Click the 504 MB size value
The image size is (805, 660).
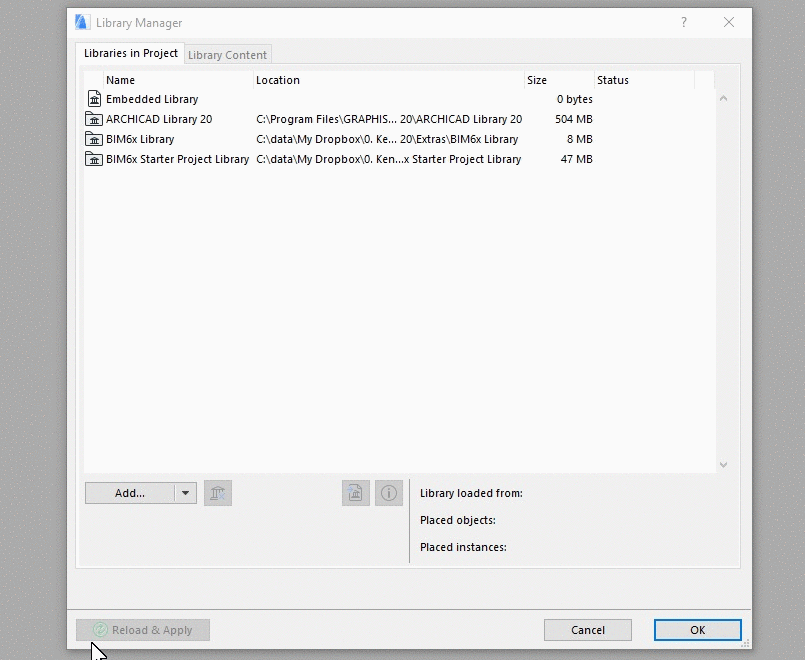(x=573, y=119)
